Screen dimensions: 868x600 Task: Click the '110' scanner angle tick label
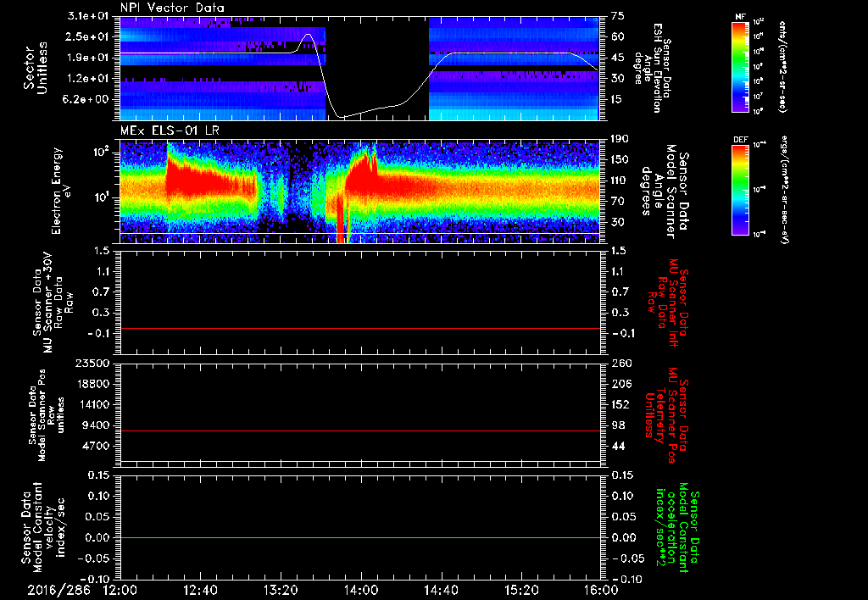point(620,181)
